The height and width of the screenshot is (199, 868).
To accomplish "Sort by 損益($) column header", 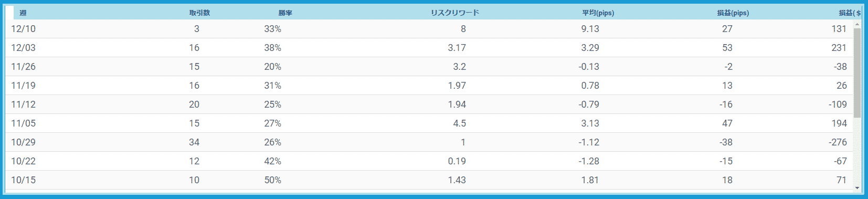I will (850, 13).
